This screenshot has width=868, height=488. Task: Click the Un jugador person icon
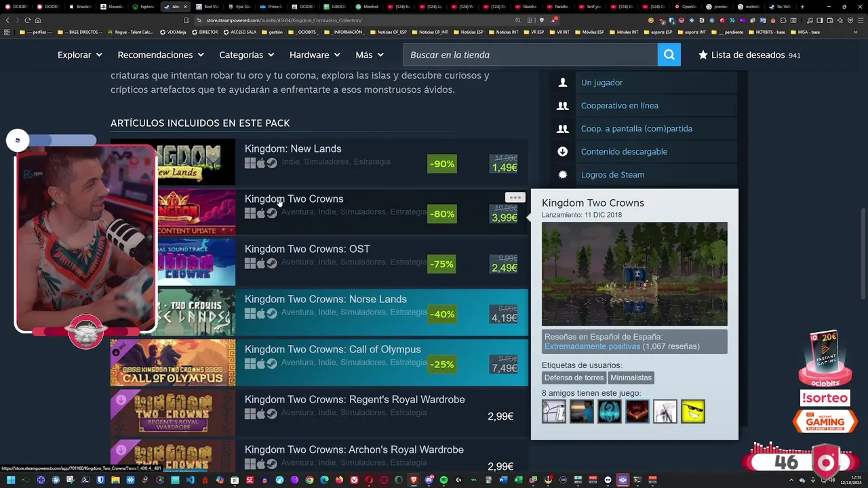point(562,82)
